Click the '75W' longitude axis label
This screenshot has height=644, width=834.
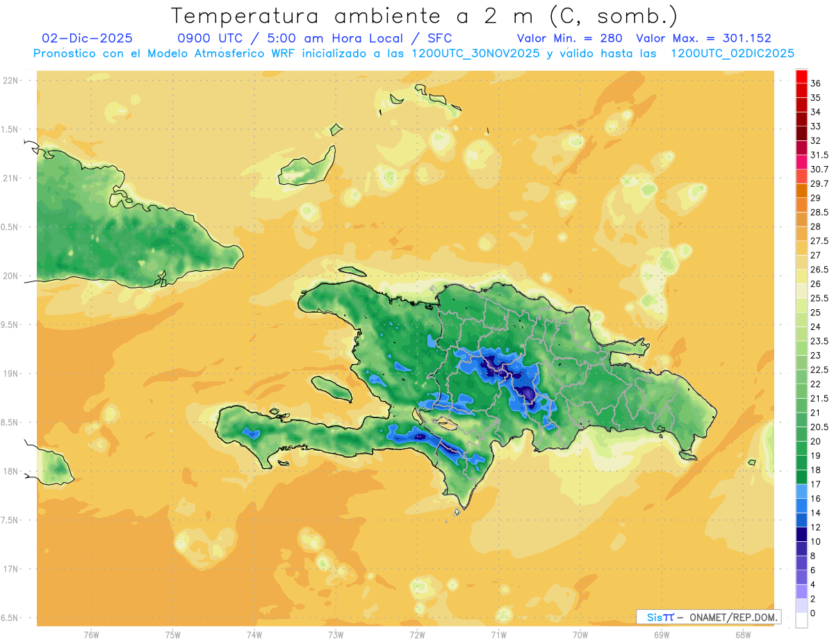pos(173,635)
